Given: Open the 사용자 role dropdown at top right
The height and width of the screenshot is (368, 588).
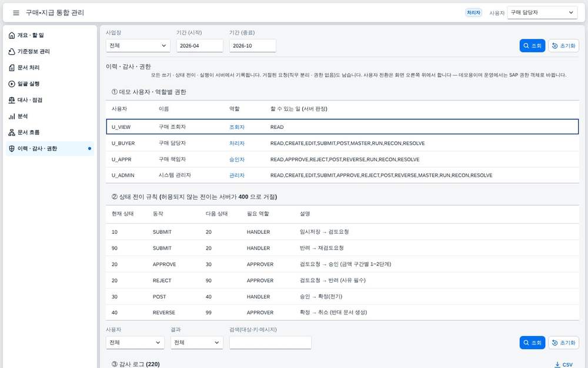Looking at the screenshot, I should tap(542, 12).
